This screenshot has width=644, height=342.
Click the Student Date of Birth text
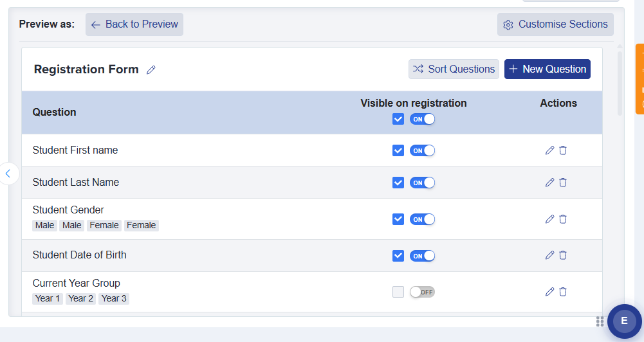(79, 255)
